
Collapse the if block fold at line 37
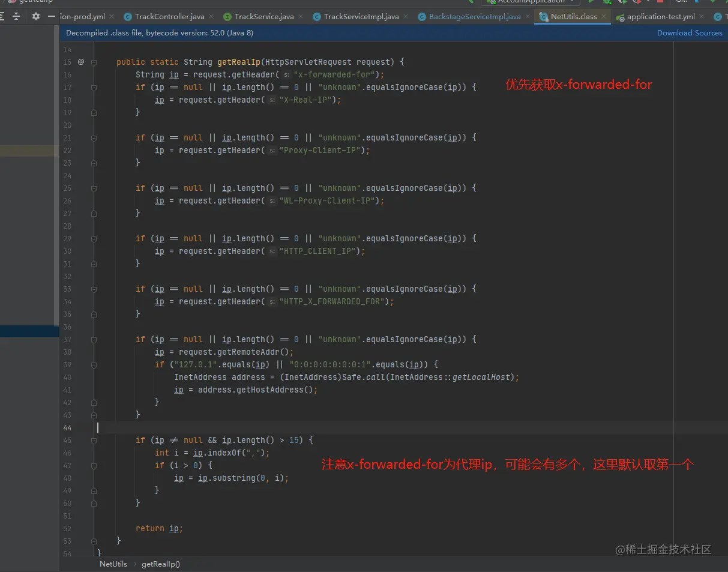click(x=94, y=339)
